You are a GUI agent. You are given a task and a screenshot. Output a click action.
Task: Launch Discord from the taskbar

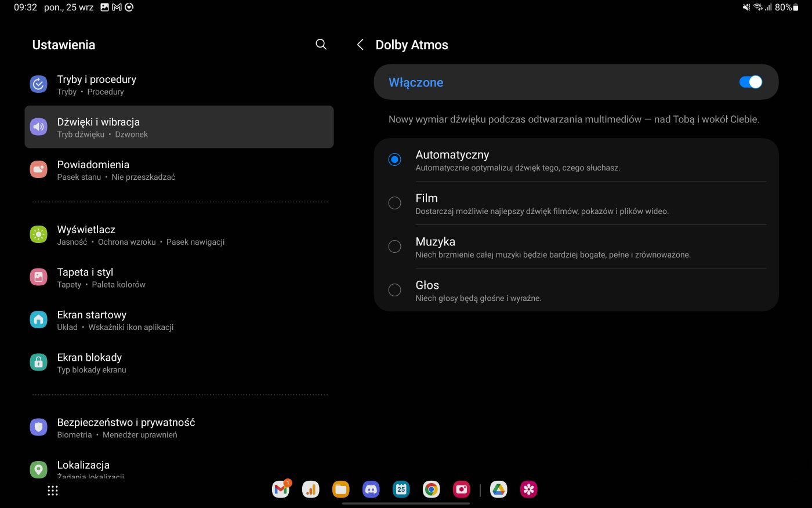[x=371, y=489]
